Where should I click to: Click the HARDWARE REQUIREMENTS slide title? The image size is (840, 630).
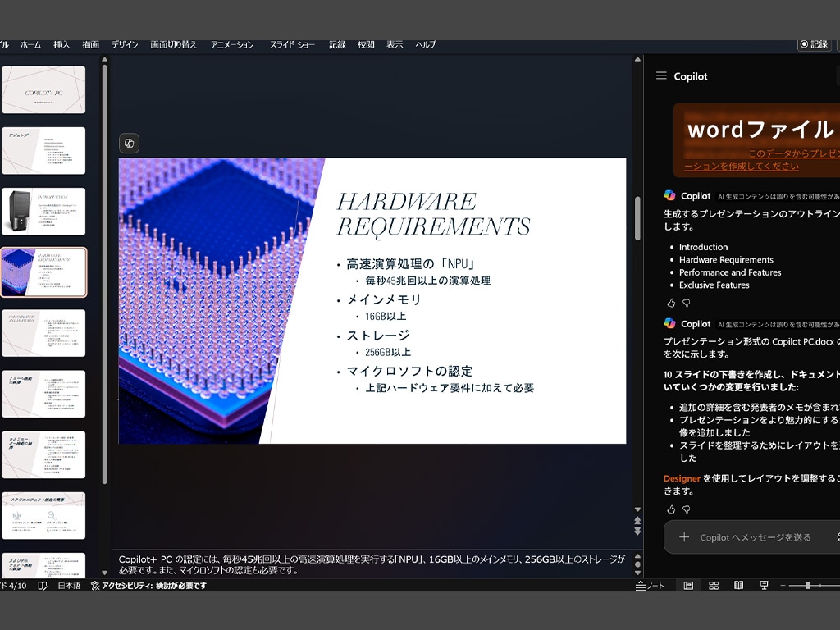(433, 214)
